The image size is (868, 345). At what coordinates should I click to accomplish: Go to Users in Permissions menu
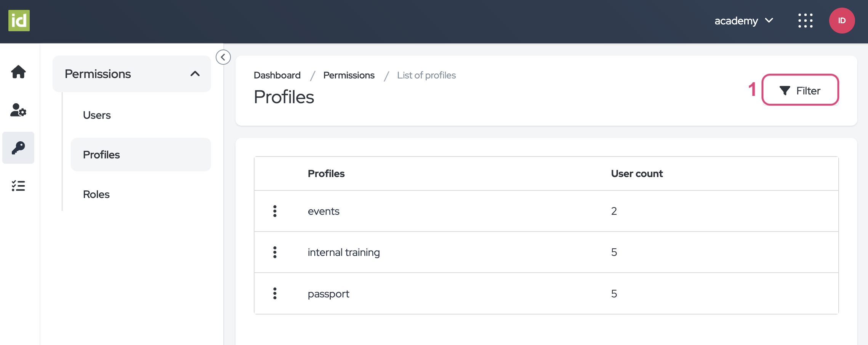(97, 115)
